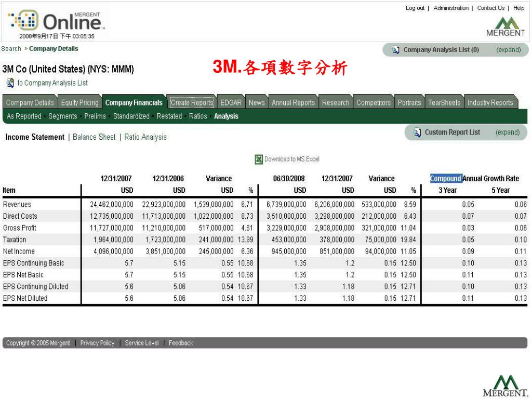This screenshot has width=532, height=399.
Task: Click the 5 Year growth rate header
Action: [500, 190]
